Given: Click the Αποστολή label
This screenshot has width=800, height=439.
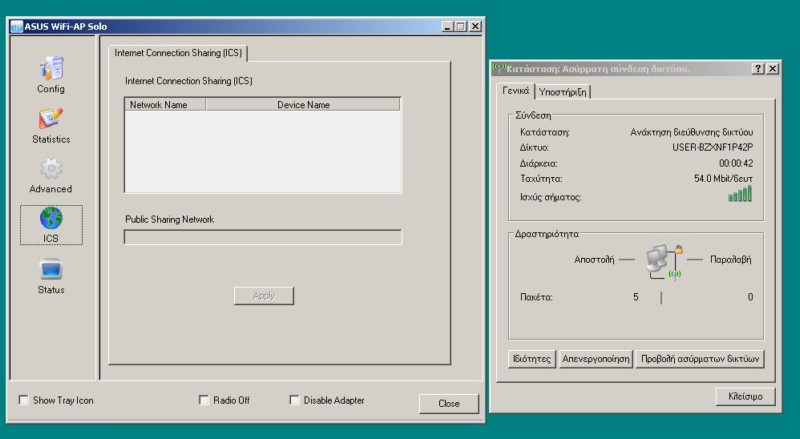Looking at the screenshot, I should click(x=594, y=259).
